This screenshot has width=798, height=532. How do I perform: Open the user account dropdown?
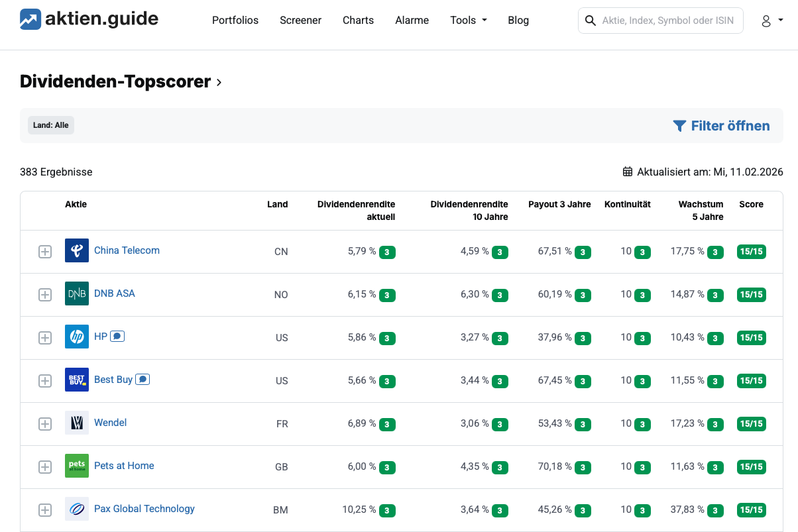pyautogui.click(x=771, y=21)
